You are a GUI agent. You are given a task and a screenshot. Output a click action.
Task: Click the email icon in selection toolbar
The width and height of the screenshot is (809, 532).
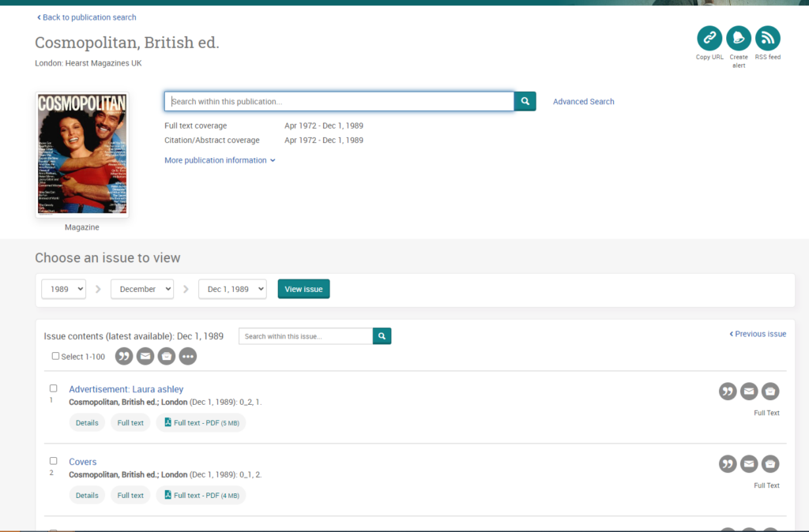145,356
